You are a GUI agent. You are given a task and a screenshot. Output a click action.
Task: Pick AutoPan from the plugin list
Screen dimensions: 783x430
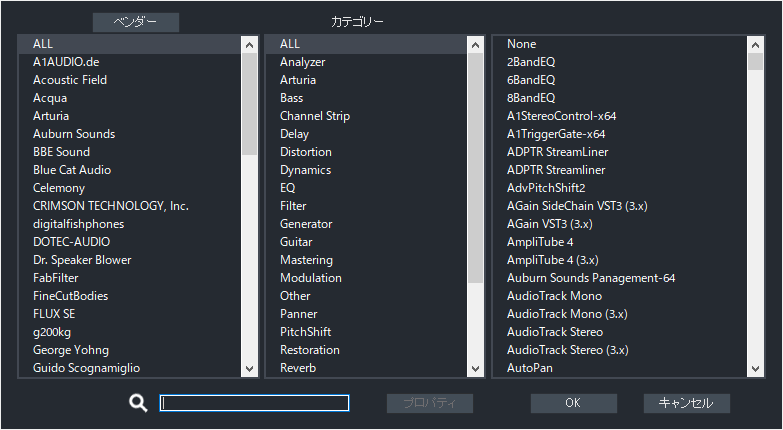(x=530, y=368)
